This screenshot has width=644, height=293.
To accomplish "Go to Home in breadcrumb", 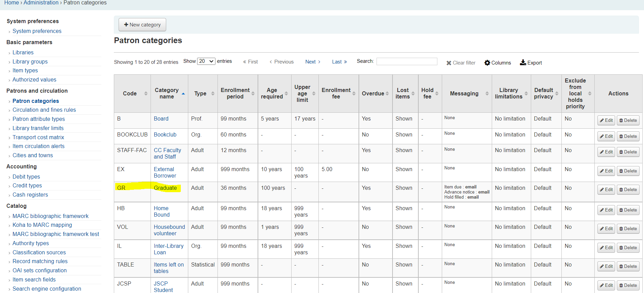I will pos(12,3).
